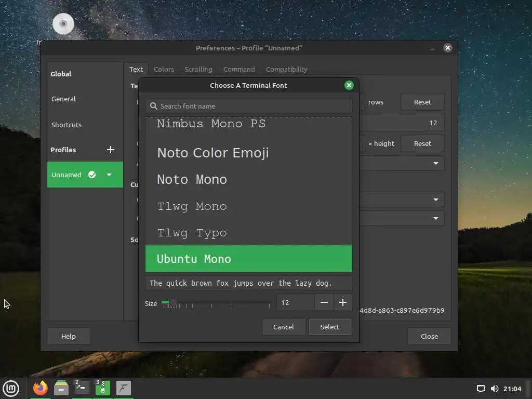Click the search magnifier icon in font dialog

154,106
